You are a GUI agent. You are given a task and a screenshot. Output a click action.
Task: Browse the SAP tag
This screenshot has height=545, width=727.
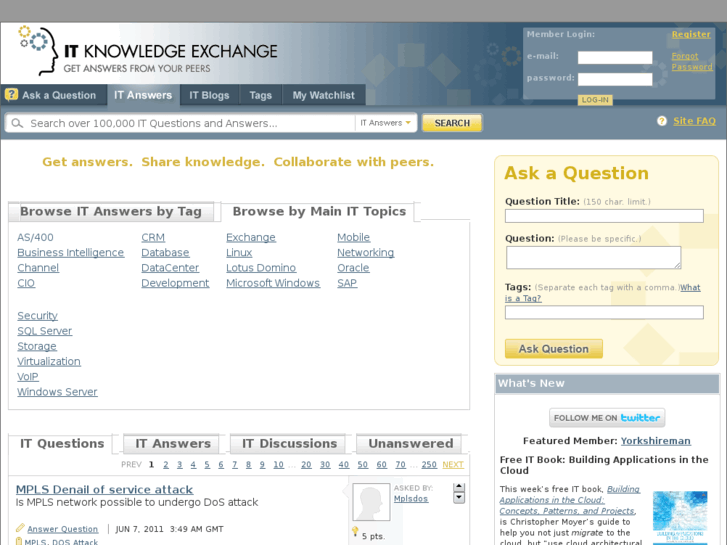click(347, 283)
